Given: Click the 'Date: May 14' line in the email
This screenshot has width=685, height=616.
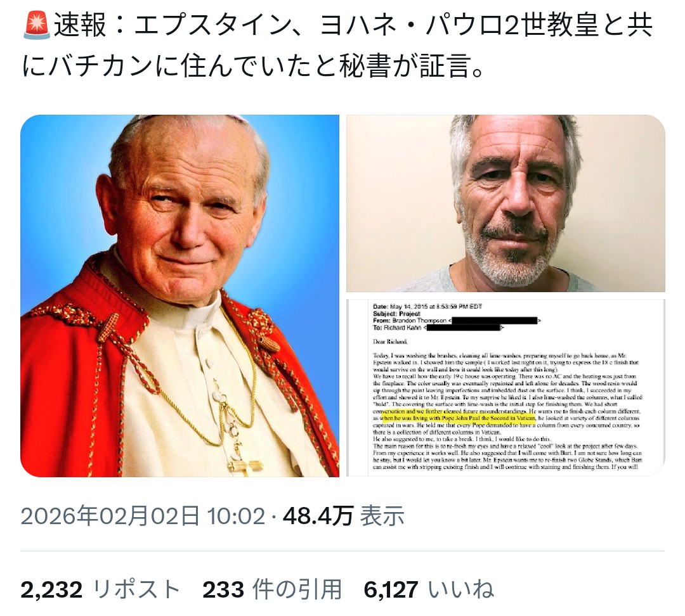Looking at the screenshot, I should tap(427, 307).
